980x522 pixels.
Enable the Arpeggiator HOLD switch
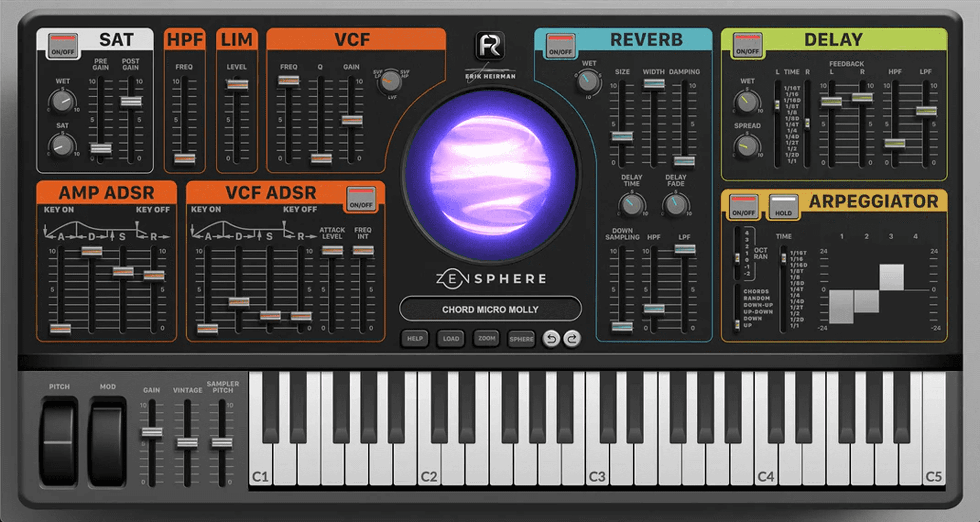(783, 207)
